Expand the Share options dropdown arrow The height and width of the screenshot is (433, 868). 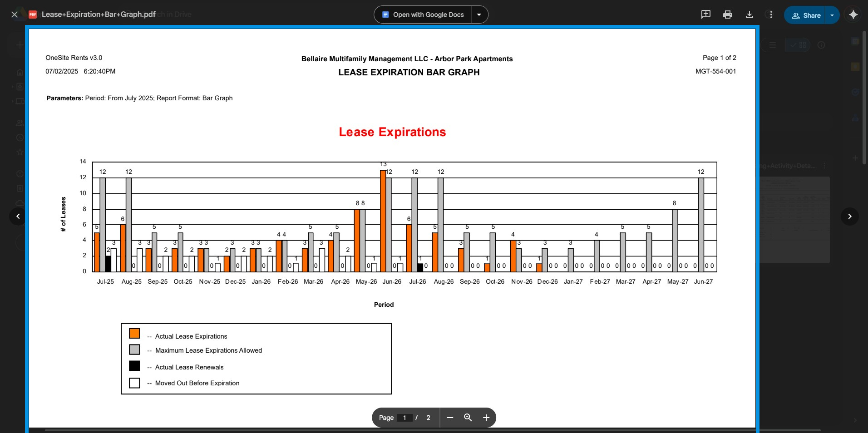pos(832,15)
